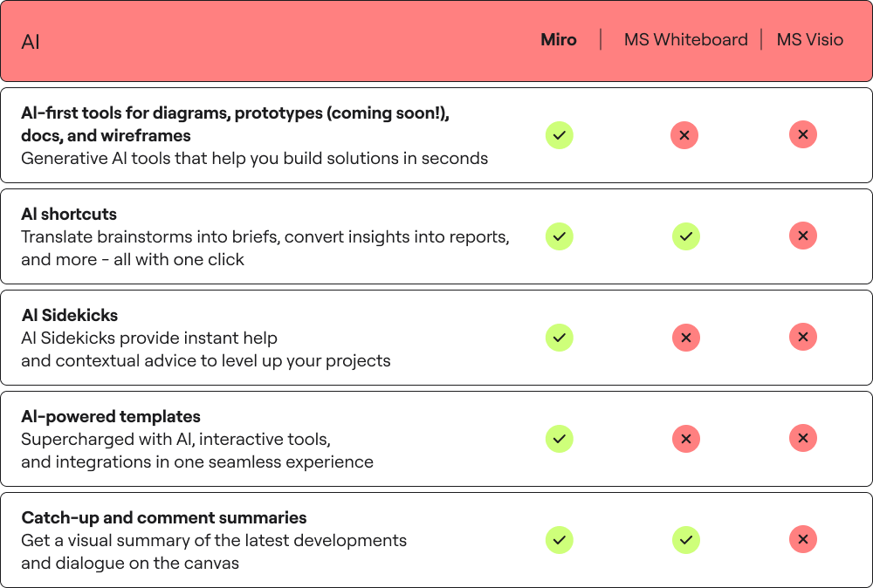873x588 pixels.
Task: Click MS Whiteboard cross for AI Sidekicks
Action: [x=686, y=338]
